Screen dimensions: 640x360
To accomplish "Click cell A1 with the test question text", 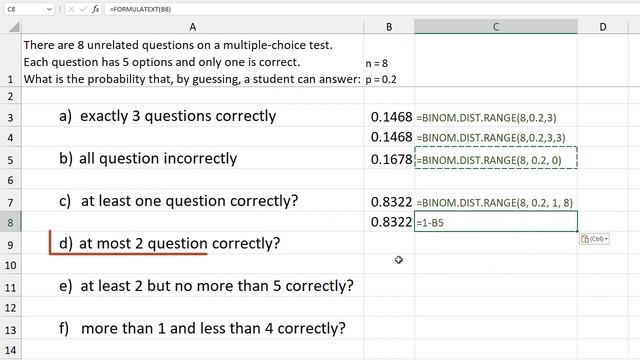I will [193, 60].
